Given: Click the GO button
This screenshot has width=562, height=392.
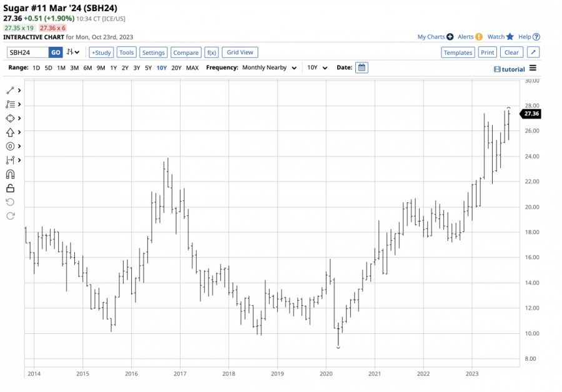Looking at the screenshot, I should (56, 52).
